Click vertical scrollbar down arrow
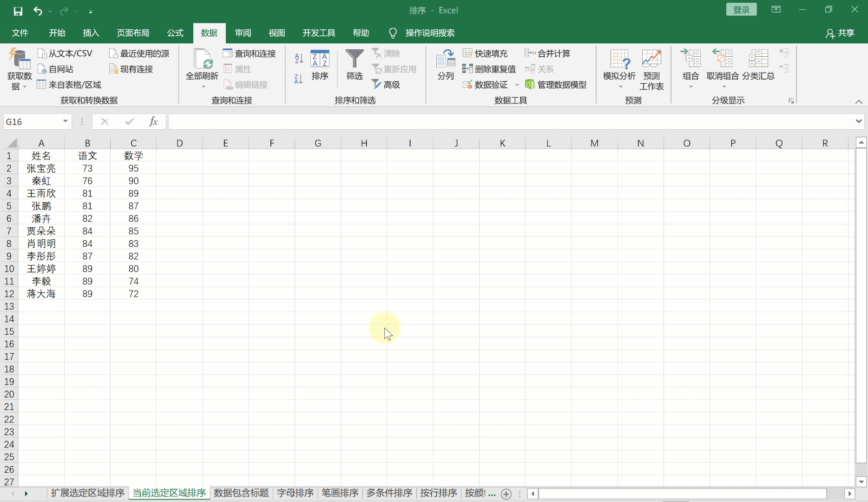The height and width of the screenshot is (502, 868). [x=861, y=482]
